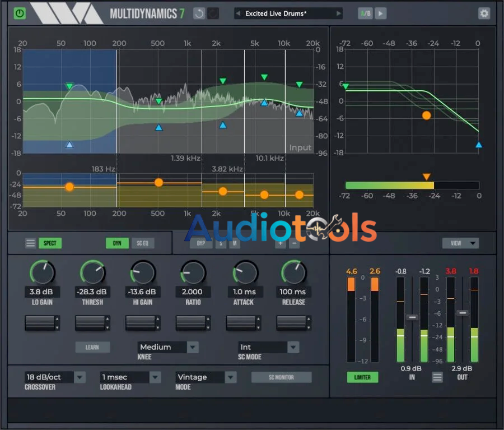Switch to the SC EQ tab
Viewport: 504px width, 430px height.
click(143, 243)
